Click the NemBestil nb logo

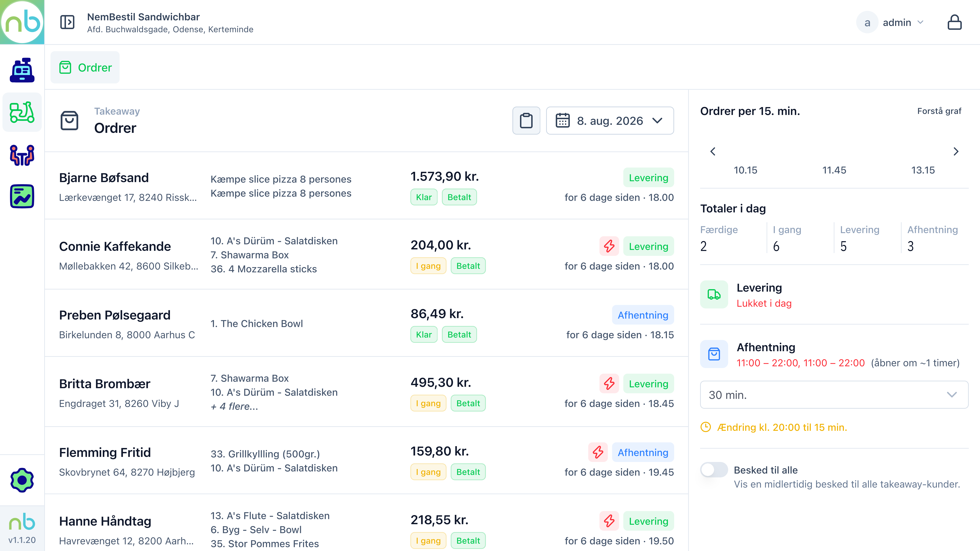[22, 22]
